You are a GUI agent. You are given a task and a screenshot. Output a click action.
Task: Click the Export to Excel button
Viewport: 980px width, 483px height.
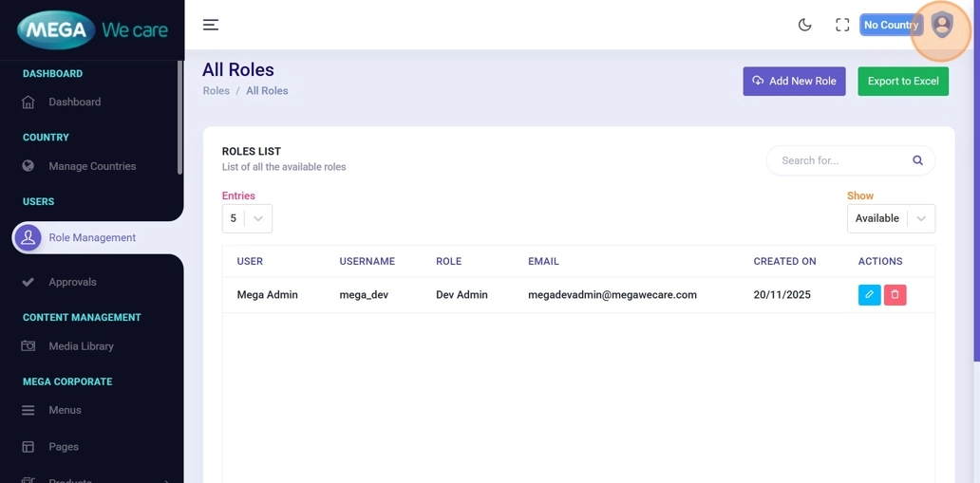coord(902,82)
